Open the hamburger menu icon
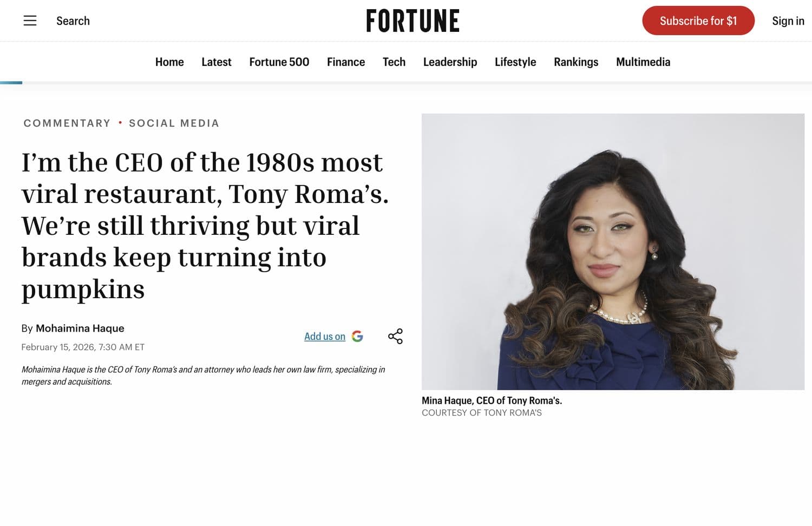This screenshot has height=526, width=812. (x=30, y=21)
